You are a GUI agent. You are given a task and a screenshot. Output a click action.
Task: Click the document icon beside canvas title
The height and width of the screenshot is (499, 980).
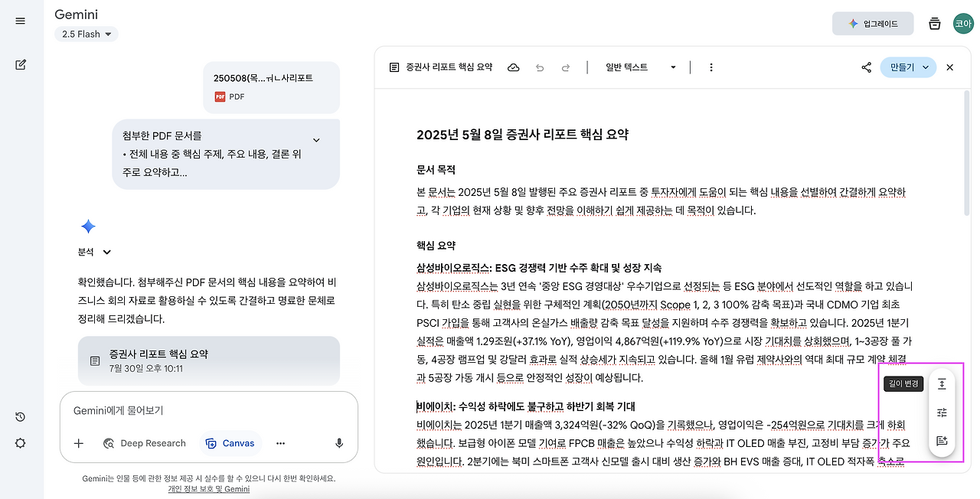[x=394, y=67]
